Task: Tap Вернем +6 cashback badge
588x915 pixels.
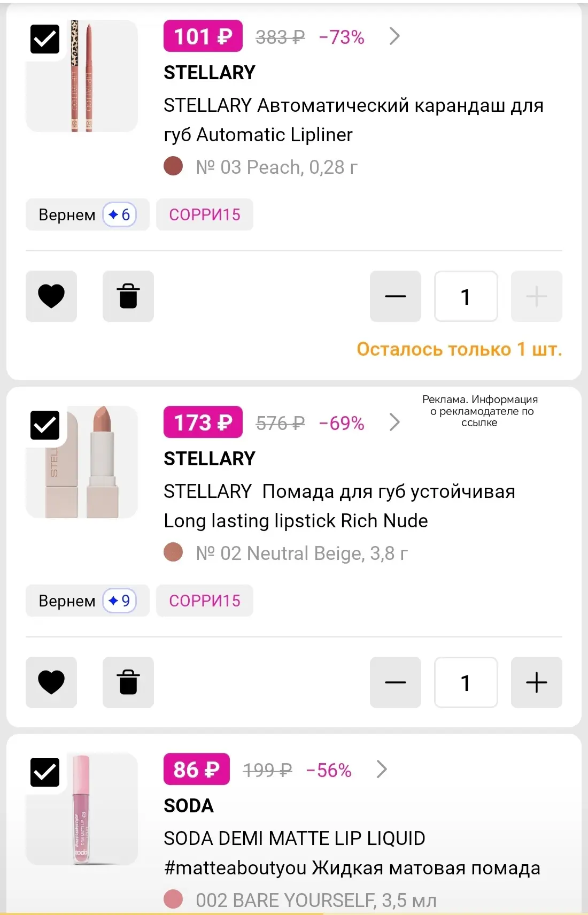Action: (87, 215)
